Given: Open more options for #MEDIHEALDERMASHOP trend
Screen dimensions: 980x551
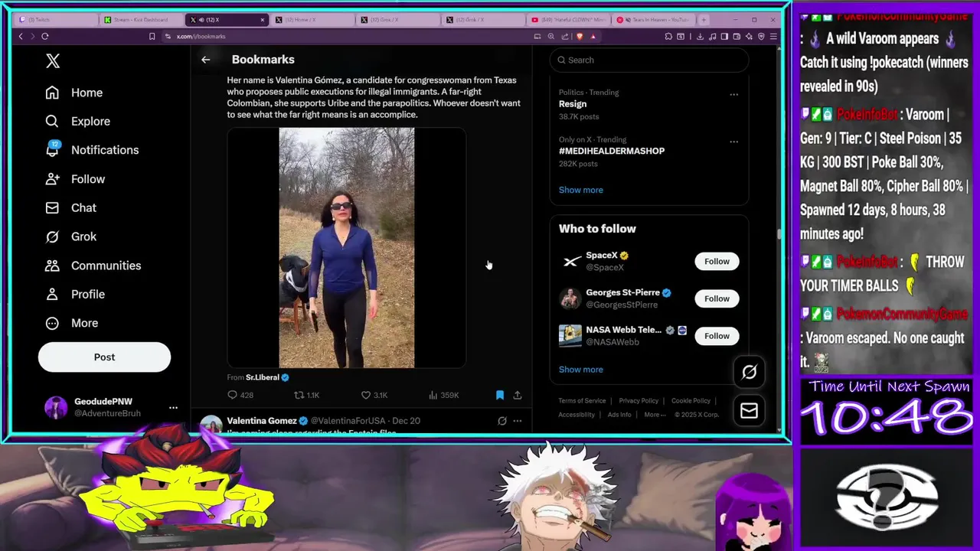Looking at the screenshot, I should (x=733, y=142).
